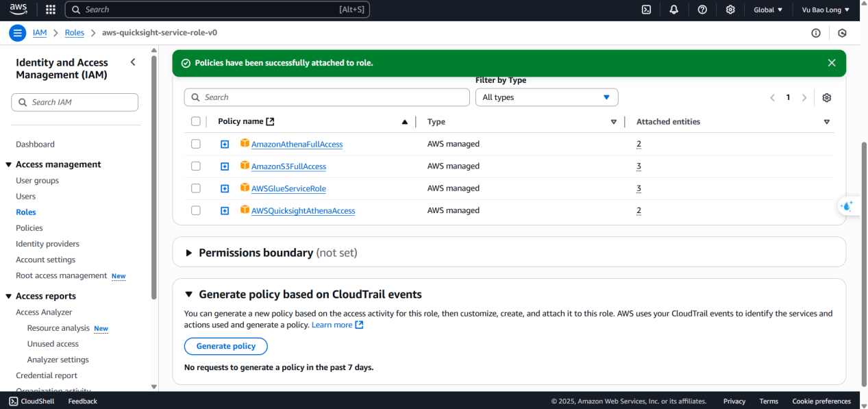868x409 pixels.
Task: Click the AmazonS3FullAccess policy box icon
Action: (x=245, y=165)
